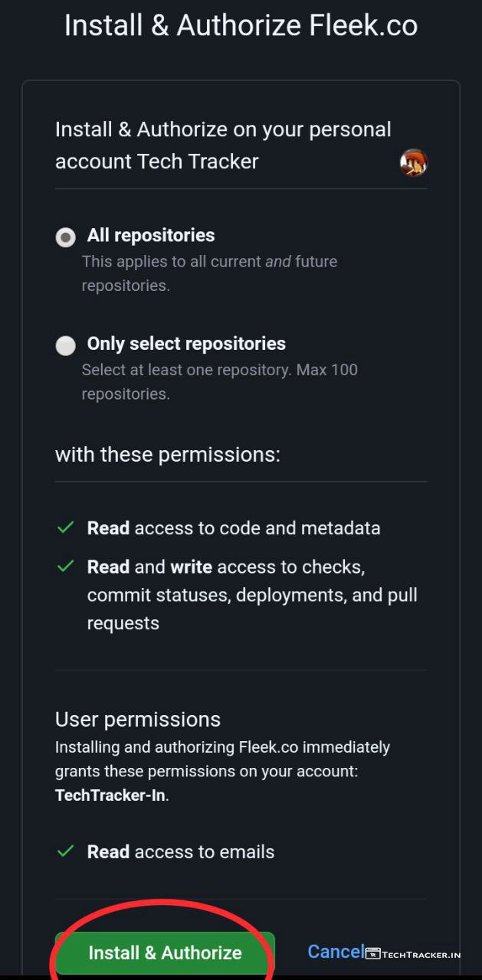Click the TechTracker.in watermark logo icon
This screenshot has height=980, width=482.
373,953
